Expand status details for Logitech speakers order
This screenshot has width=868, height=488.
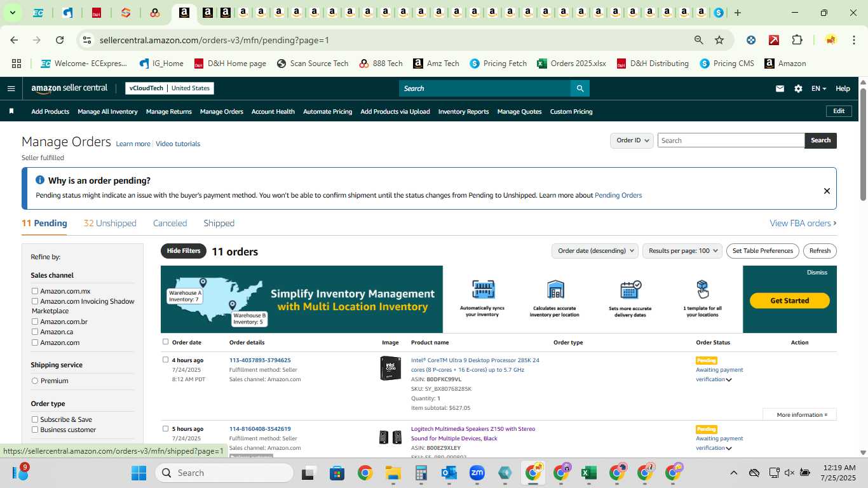point(729,449)
